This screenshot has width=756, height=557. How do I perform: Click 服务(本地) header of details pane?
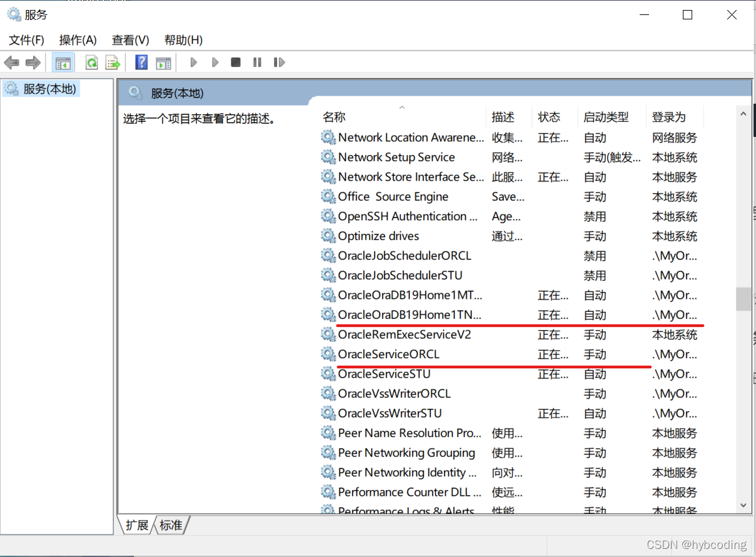[177, 93]
